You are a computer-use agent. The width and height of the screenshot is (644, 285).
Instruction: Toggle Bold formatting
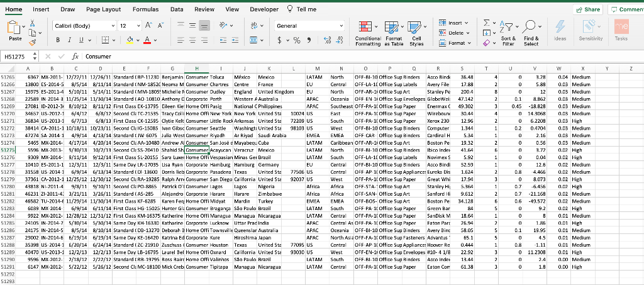[x=58, y=40]
